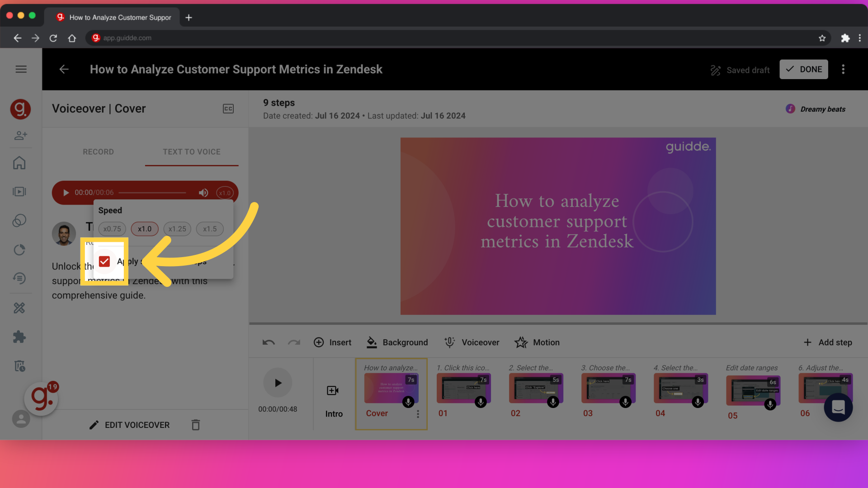Viewport: 868px width, 488px height.
Task: Click the browser extensions puzzle icon
Action: (x=845, y=38)
